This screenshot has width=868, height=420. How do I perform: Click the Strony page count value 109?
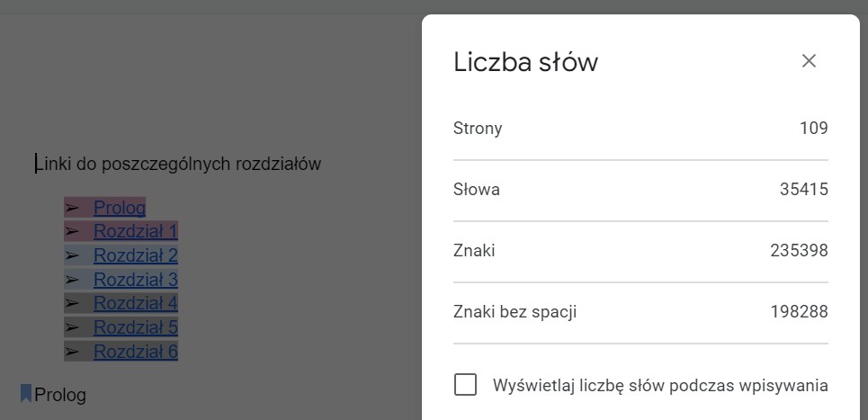click(x=813, y=129)
